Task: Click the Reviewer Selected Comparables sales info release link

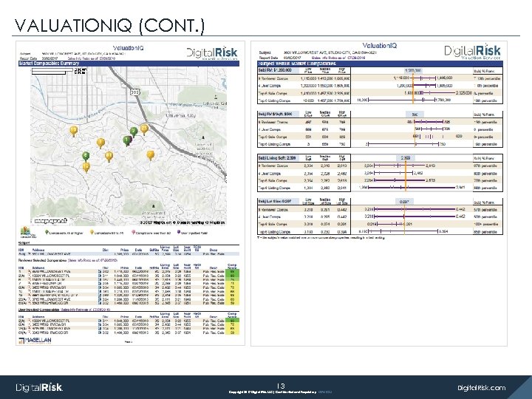Action: pos(92,260)
